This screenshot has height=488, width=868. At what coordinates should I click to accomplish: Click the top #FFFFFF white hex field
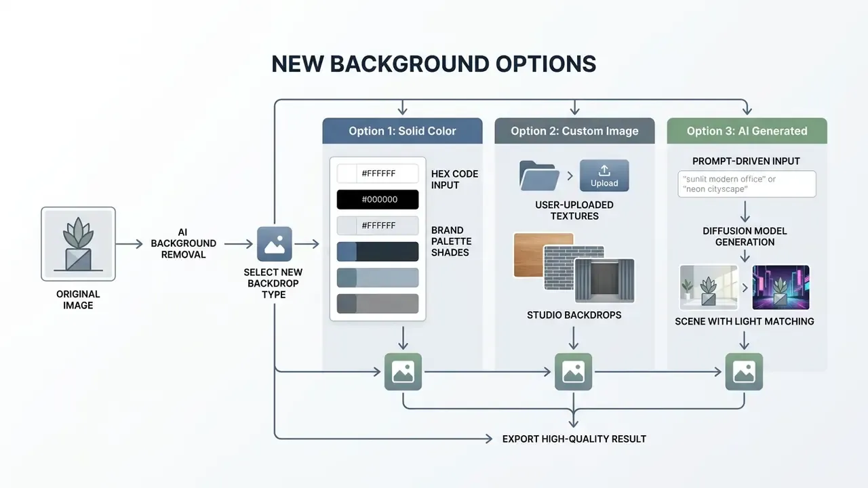click(x=378, y=174)
